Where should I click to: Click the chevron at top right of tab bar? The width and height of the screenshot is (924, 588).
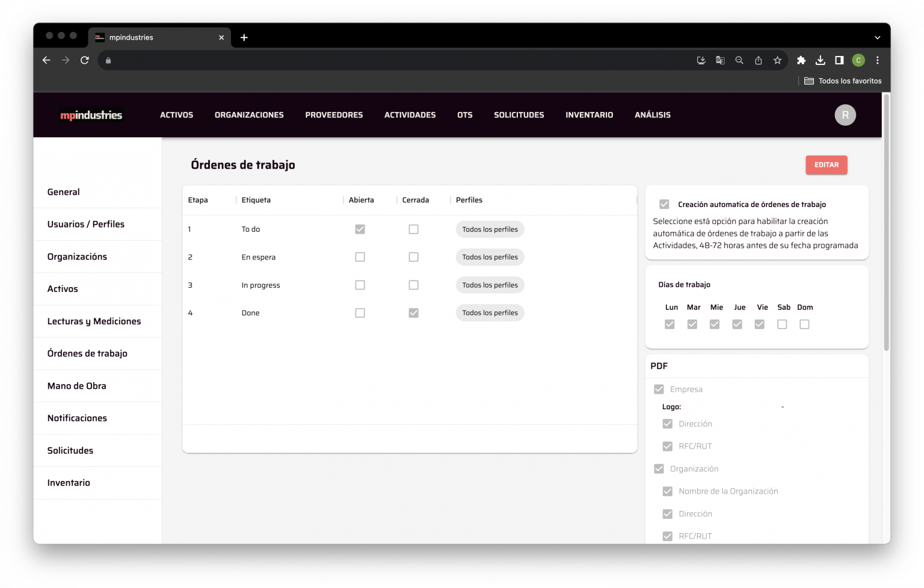[x=877, y=37]
